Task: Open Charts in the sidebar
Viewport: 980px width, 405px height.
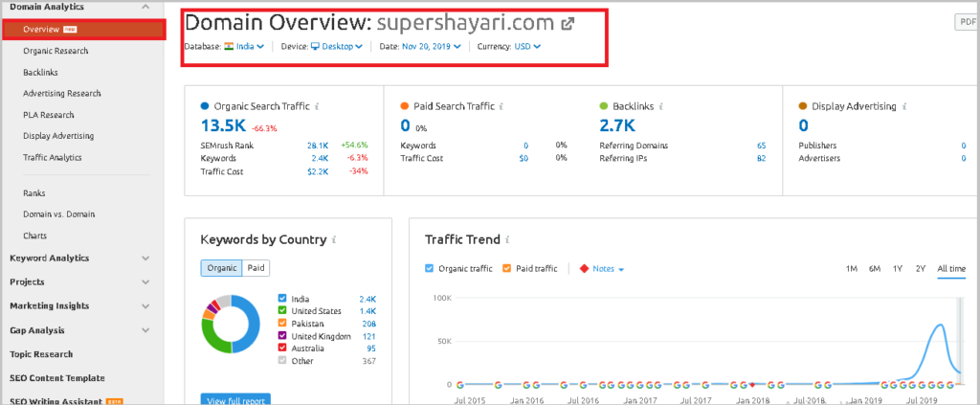Action: click(x=35, y=236)
